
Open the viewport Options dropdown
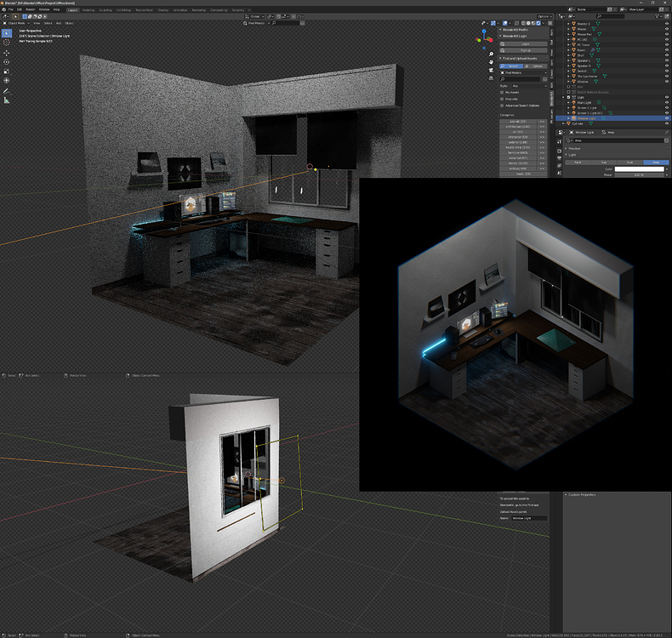pos(544,16)
